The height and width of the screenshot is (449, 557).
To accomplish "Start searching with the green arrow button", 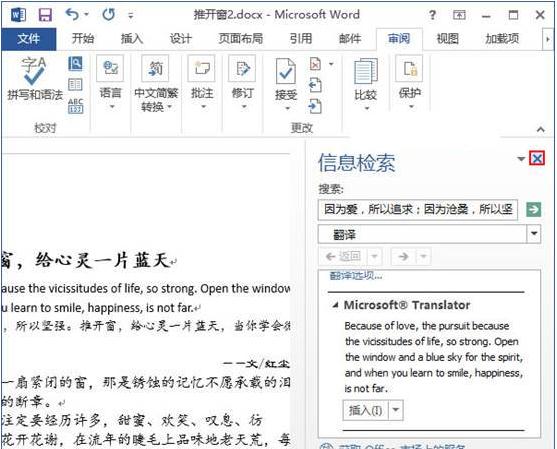I will point(533,209).
